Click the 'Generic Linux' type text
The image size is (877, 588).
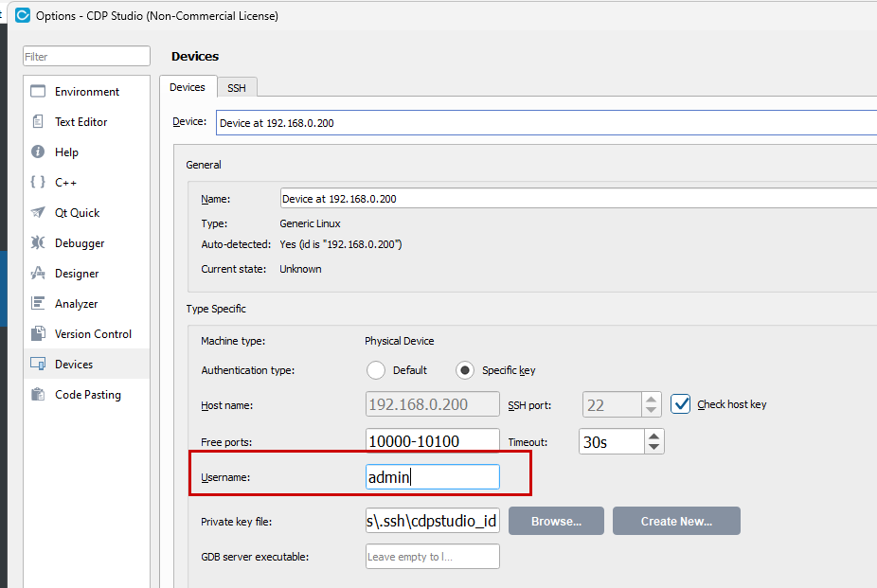(310, 223)
